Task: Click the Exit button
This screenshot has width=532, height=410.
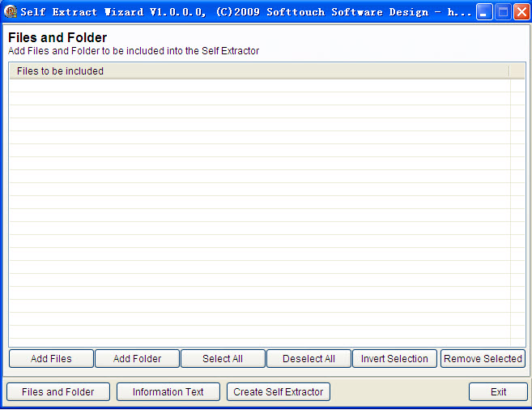Action: pyautogui.click(x=499, y=392)
